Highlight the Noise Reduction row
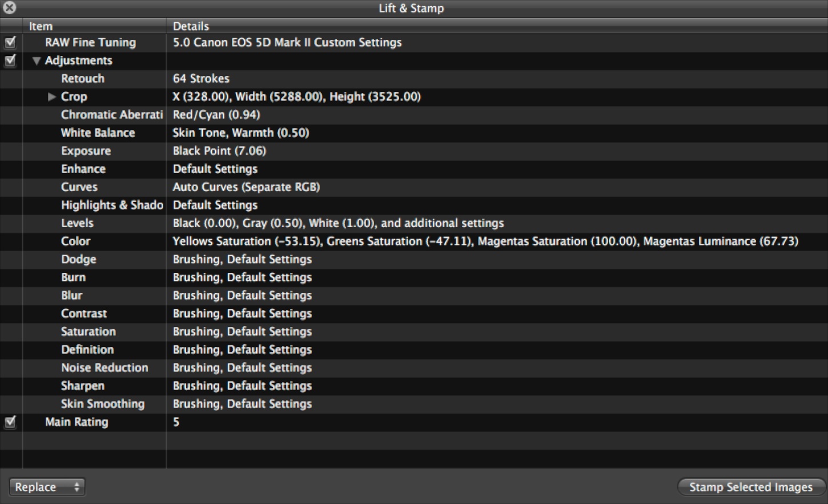The height and width of the screenshot is (504, 828). tap(104, 368)
